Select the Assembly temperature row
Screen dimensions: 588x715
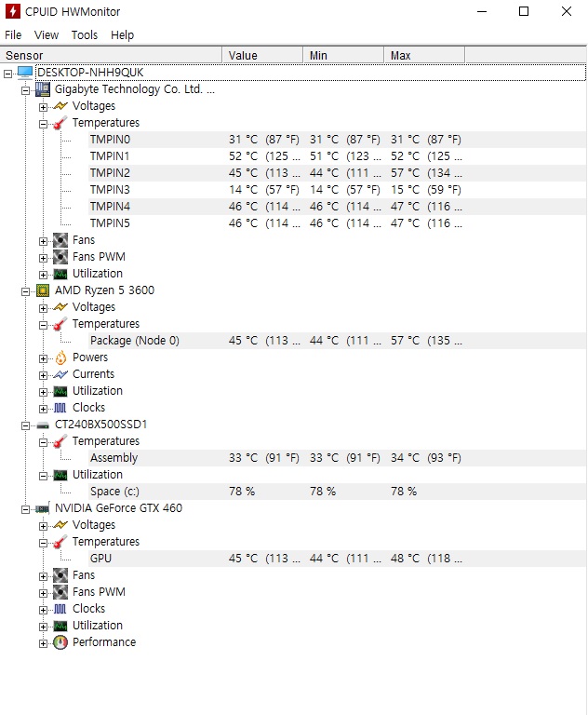[x=338, y=458]
